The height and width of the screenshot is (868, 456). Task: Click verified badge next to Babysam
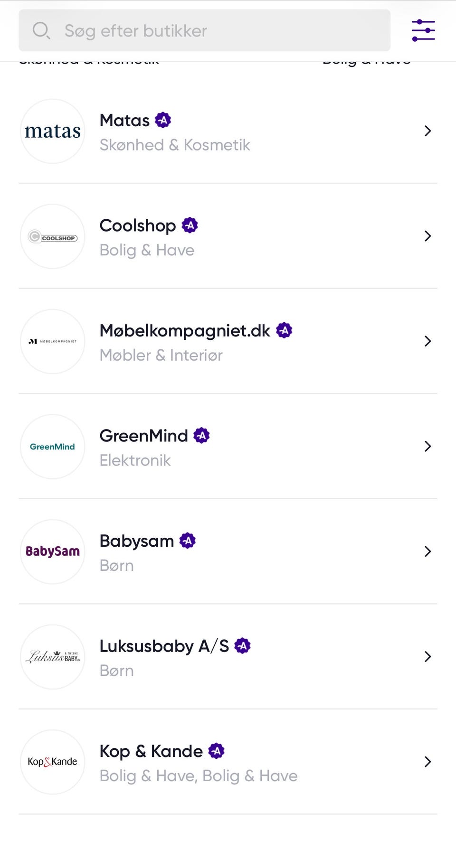188,541
